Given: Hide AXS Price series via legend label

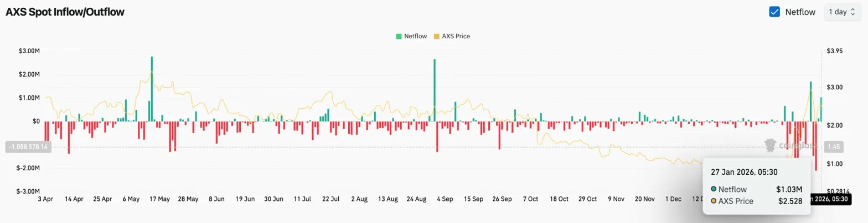Looking at the screenshot, I should 456,36.
